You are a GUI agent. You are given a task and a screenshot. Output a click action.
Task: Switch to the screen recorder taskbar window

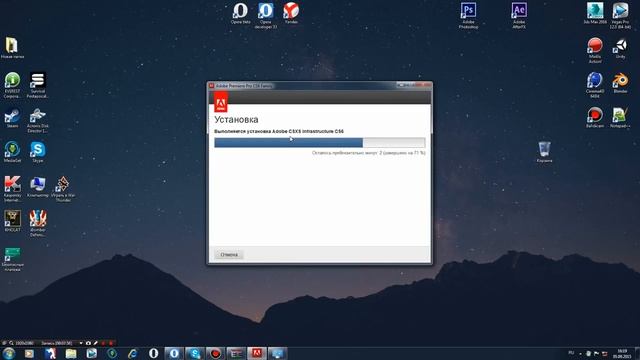click(216, 353)
